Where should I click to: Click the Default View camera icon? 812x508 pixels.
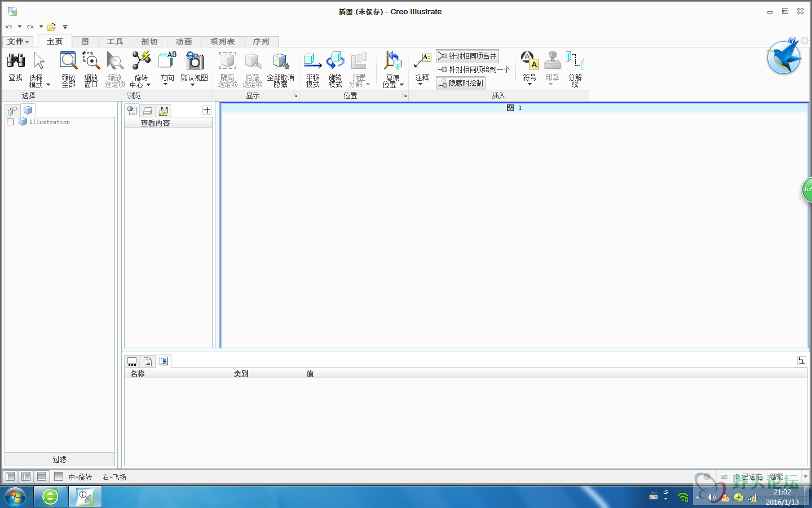pos(195,61)
